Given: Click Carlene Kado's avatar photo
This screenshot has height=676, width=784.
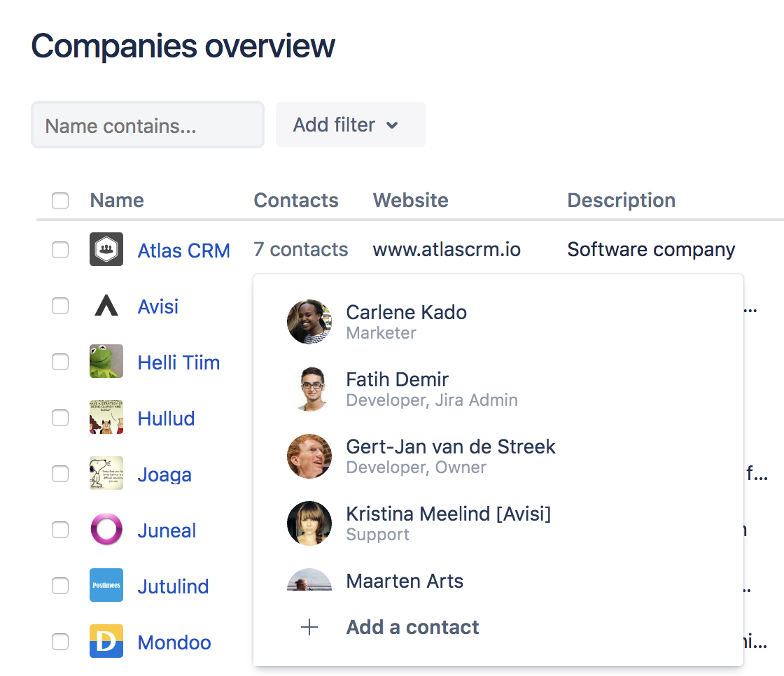Looking at the screenshot, I should (309, 322).
